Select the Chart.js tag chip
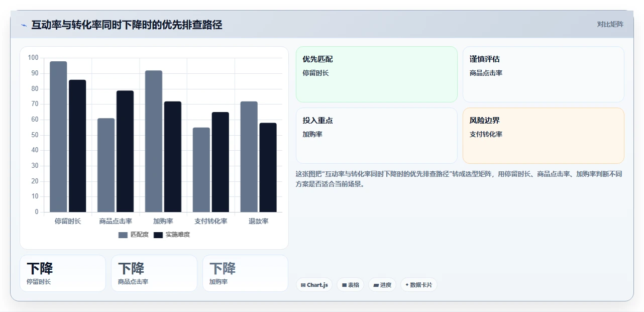Viewport: 644px width, 312px height. [x=314, y=285]
